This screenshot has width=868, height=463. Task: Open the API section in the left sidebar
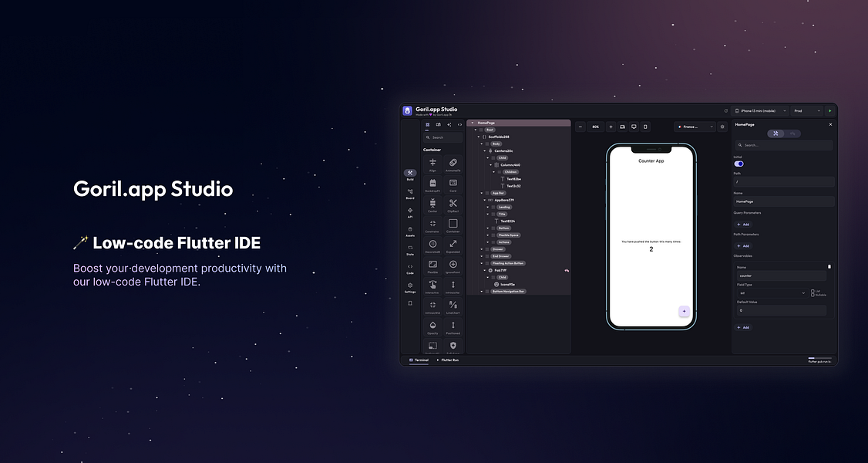tap(410, 211)
